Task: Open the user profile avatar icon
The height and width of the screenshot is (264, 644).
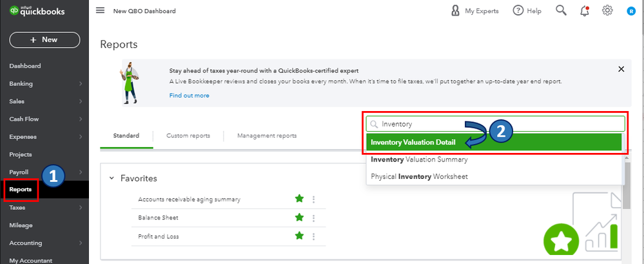Action: [631, 11]
